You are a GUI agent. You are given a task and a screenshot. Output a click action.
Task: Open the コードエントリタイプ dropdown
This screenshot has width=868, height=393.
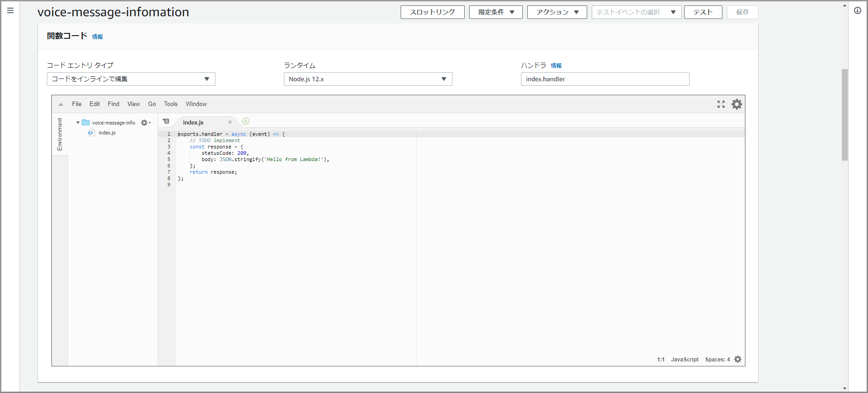click(x=131, y=79)
